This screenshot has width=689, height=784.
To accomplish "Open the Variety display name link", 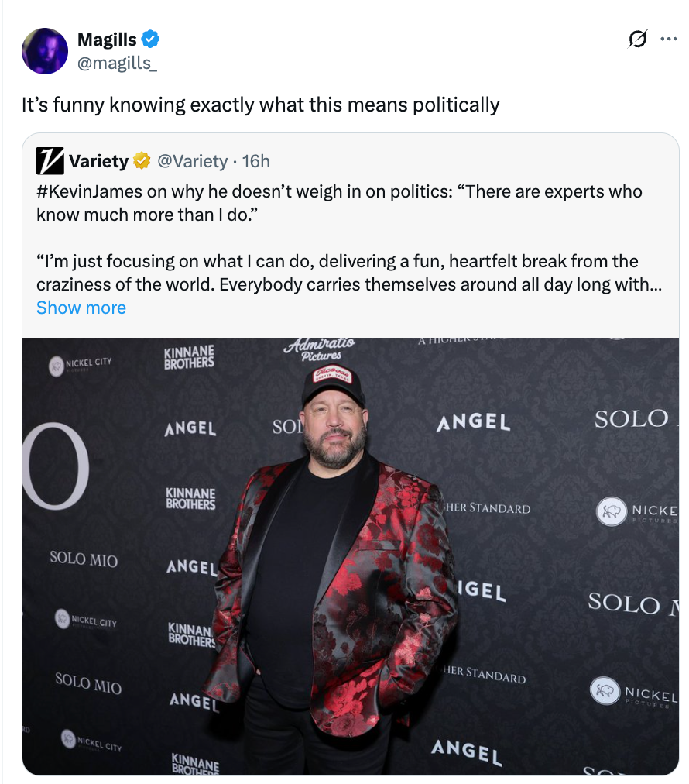I will click(98, 161).
